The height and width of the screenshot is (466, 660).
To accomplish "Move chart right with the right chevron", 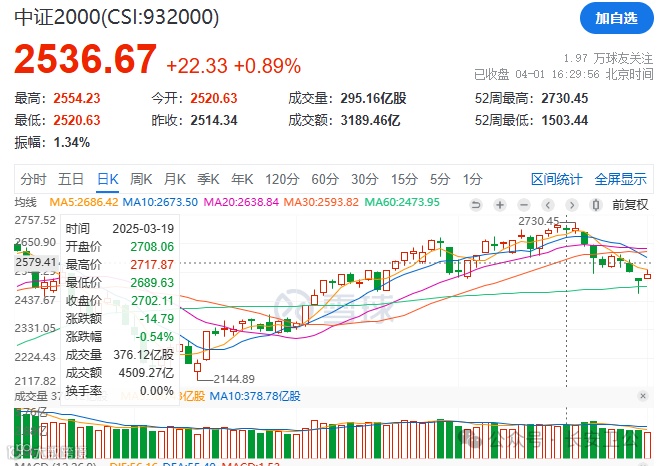I will click(572, 205).
